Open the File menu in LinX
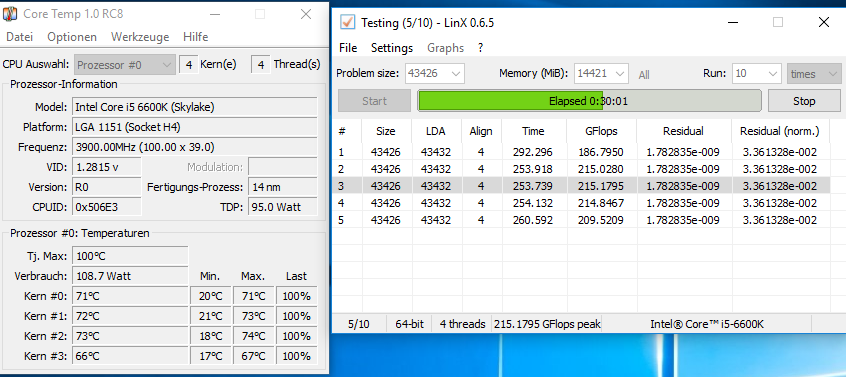Viewport: 846px width, 377px height. coord(348,47)
